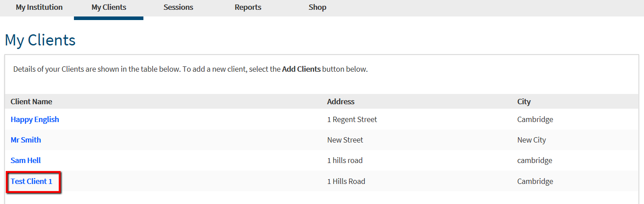Click lowercase cambridge in Sam Hell row

point(535,160)
